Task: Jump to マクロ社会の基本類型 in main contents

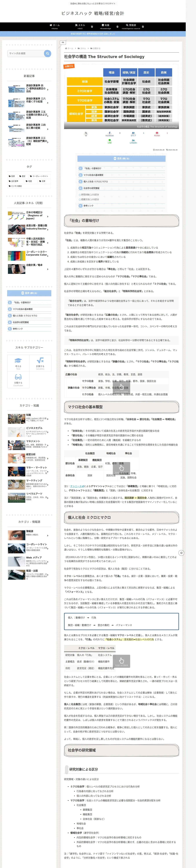Action: pos(93,175)
